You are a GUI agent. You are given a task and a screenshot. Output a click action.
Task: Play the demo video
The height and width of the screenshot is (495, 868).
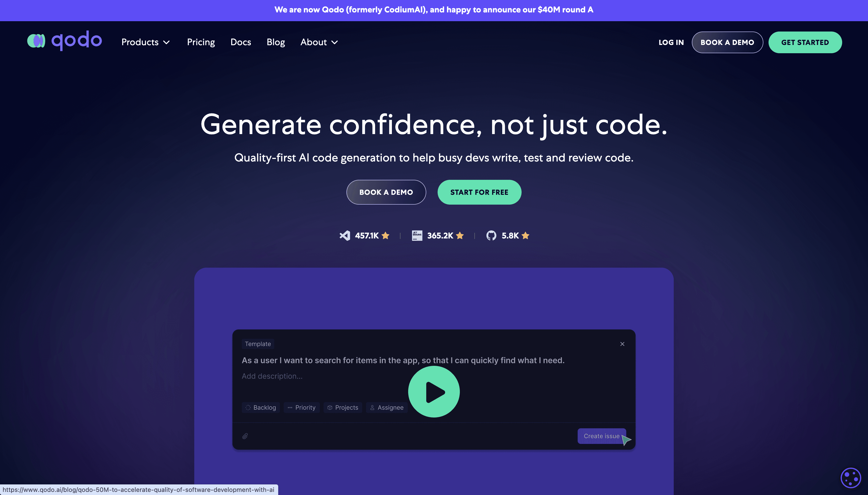click(434, 391)
